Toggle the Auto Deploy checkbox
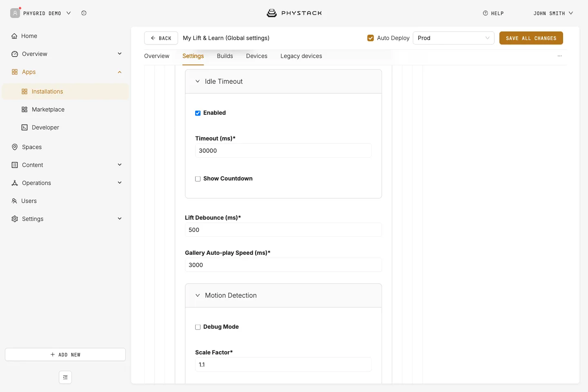Screen dimensions: 588x392 371,38
